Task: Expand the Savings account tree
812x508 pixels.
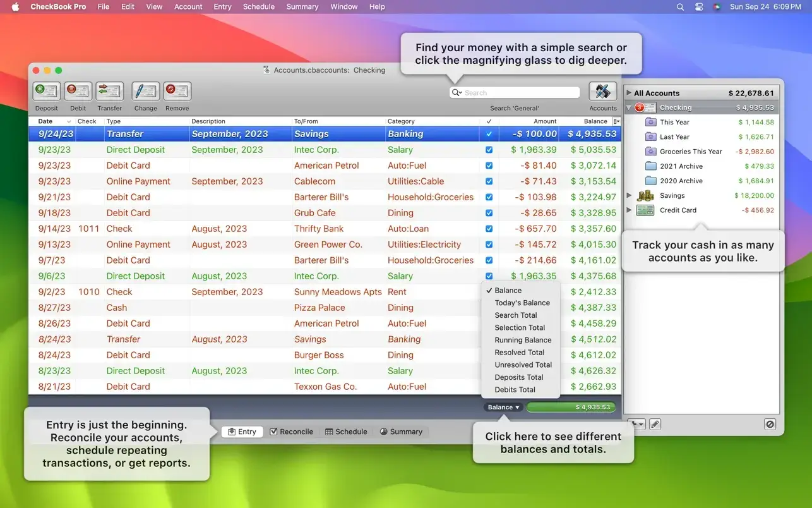Action: [629, 196]
